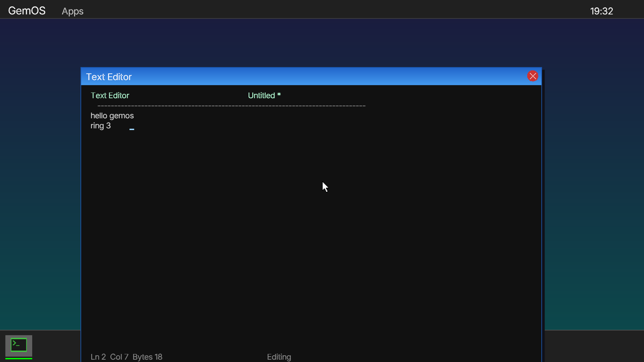
Task: Click the 19:32 clock
Action: pyautogui.click(x=601, y=11)
